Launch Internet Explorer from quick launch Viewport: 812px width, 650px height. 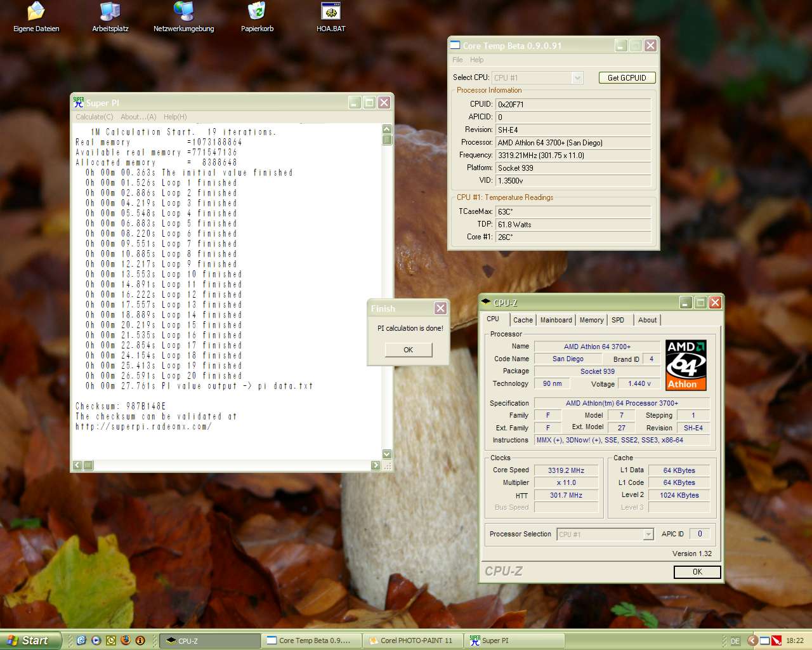81,640
